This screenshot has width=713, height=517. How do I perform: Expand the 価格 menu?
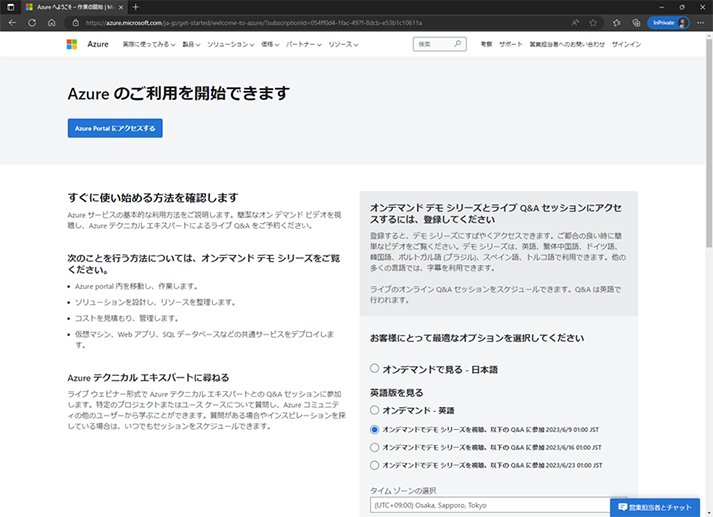coord(270,45)
